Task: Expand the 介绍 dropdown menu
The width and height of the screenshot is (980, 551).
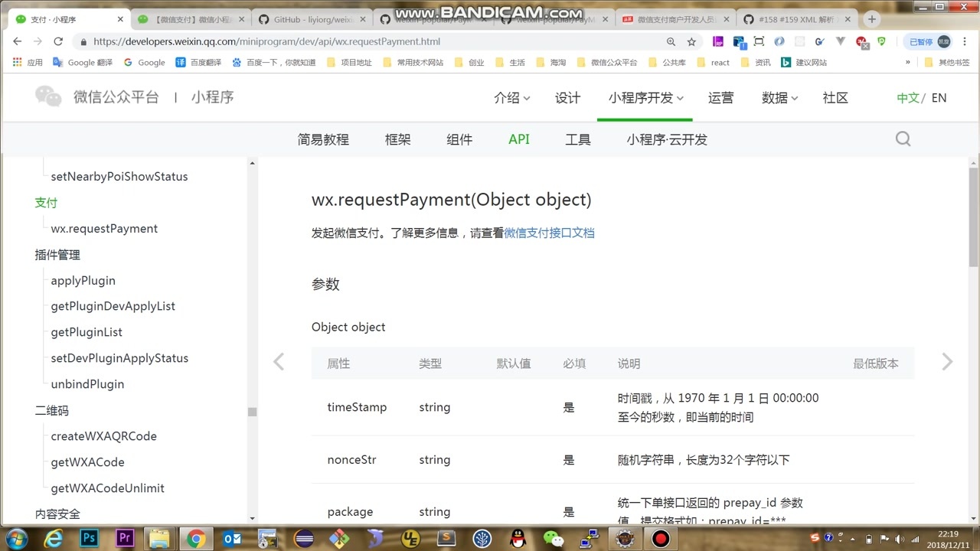Action: tap(512, 97)
